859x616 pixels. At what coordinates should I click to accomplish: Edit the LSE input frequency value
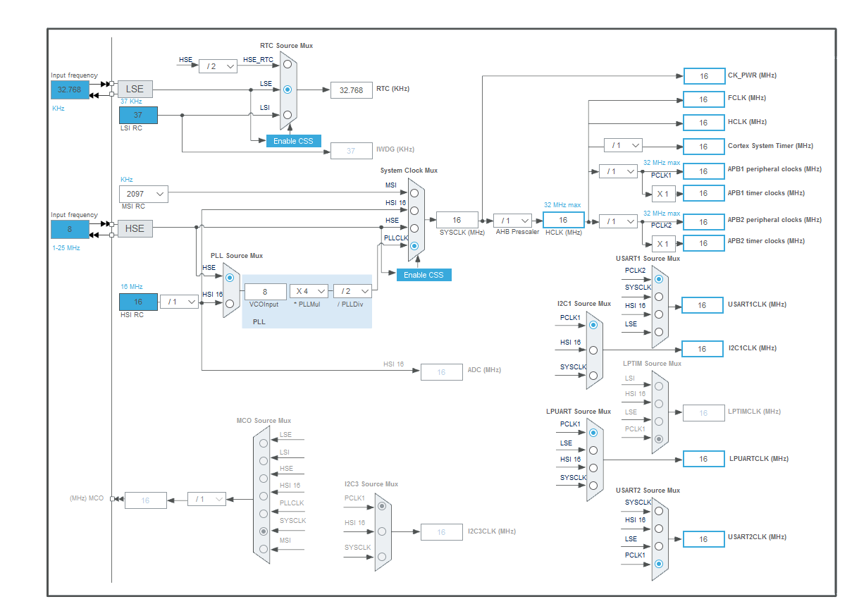pos(69,90)
